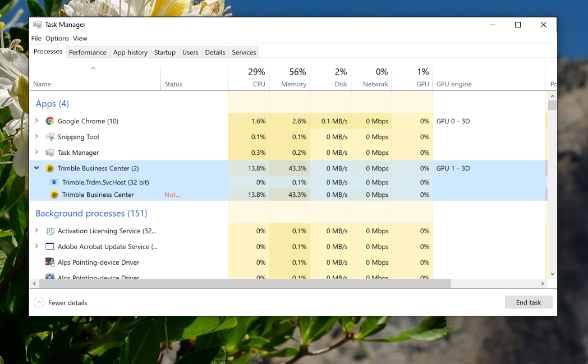Click the GPU 0 - 3D cell
Viewport: 588px width, 364px height.
pyautogui.click(x=453, y=121)
